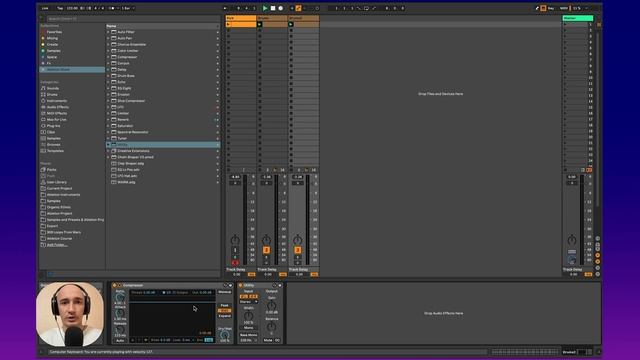Toggle the Computer MIDI Keyboard icon

(x=543, y=8)
